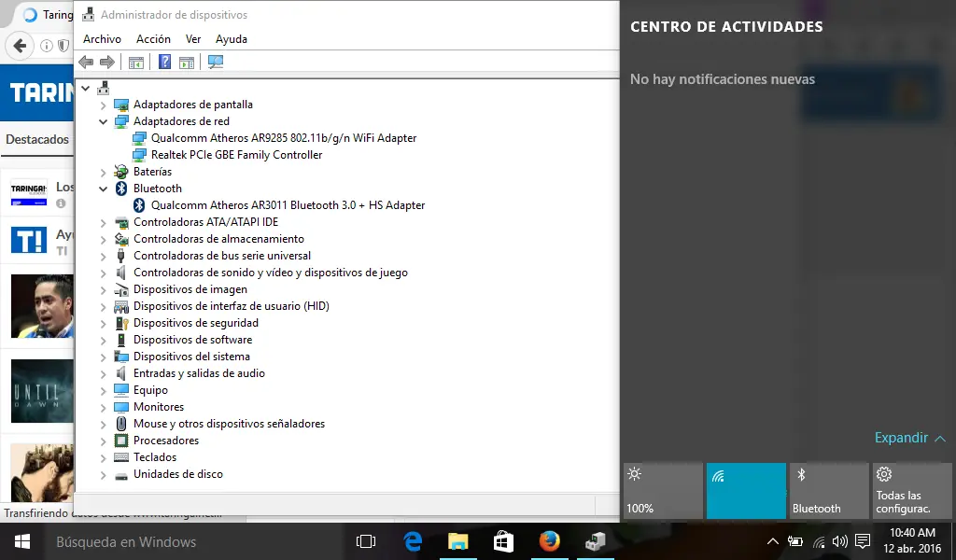
Task: Click the Expandir link in action center
Action: (909, 438)
